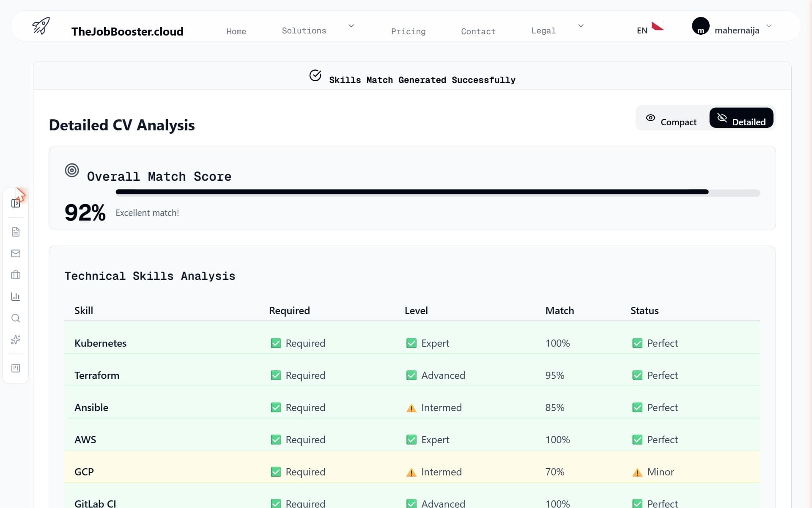This screenshot has height=508, width=812.
Task: Click the green check in Kubernetes Status cell
Action: (x=637, y=343)
